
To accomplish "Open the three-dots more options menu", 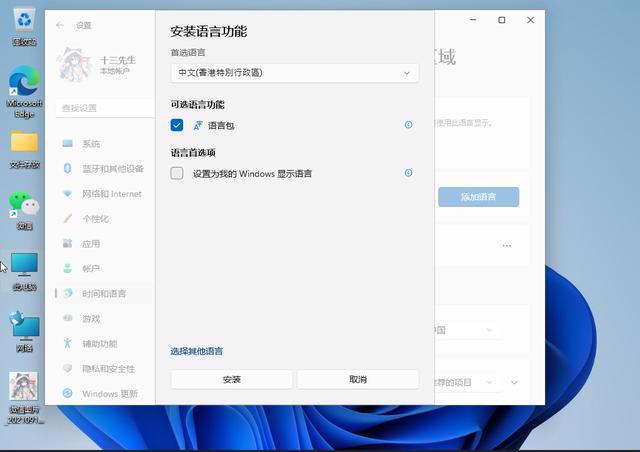I will pyautogui.click(x=507, y=246).
